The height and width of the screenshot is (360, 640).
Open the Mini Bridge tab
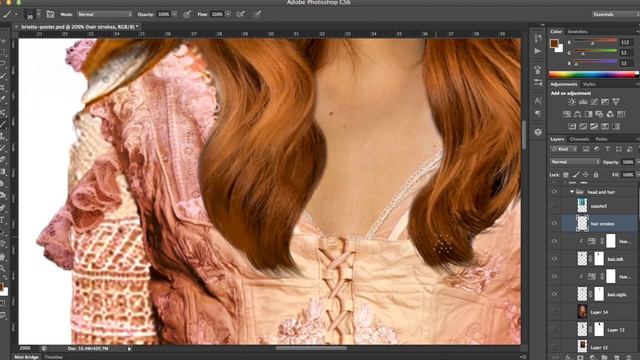[27, 357]
